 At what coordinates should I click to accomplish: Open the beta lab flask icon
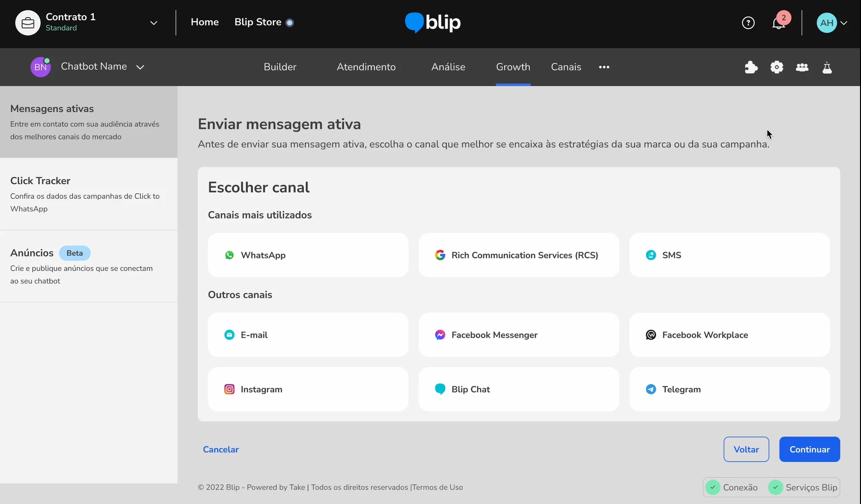click(827, 67)
